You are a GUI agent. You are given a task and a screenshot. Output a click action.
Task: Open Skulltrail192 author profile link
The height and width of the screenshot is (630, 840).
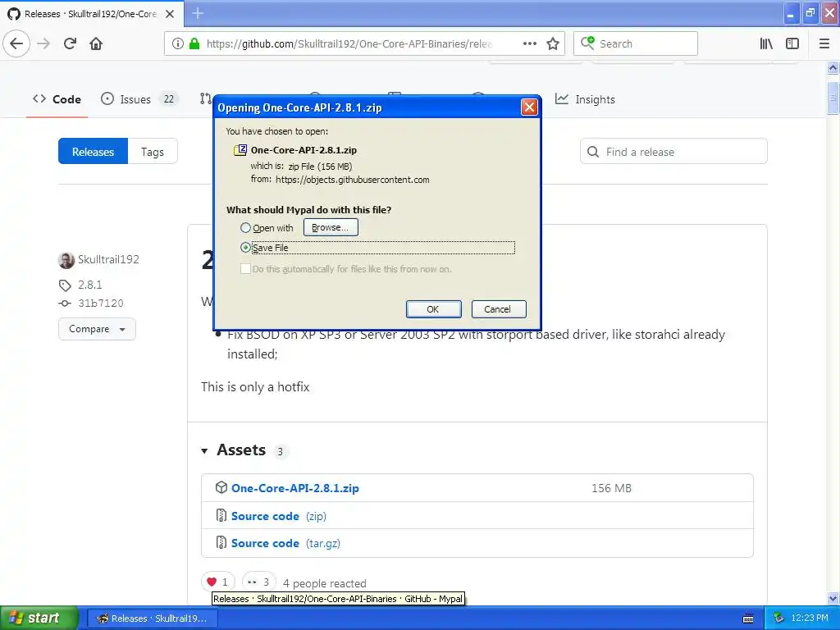coord(109,259)
